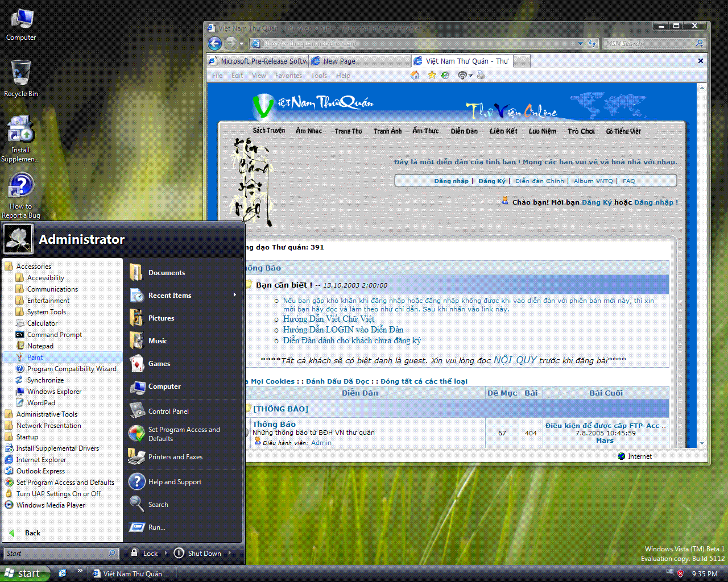
Task: Expand the System Tools folder
Action: click(x=47, y=311)
